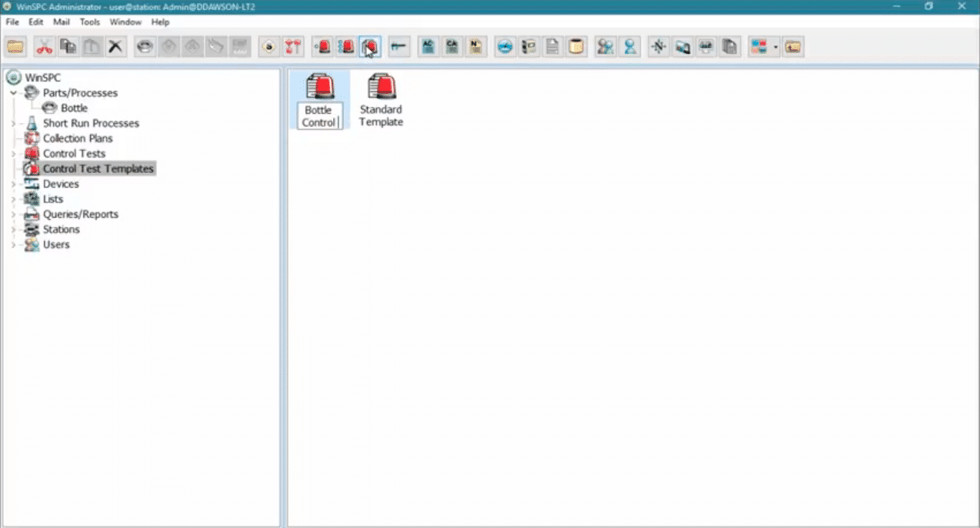Expand the Queries/Reports tree node
The image size is (980, 528).
tap(13, 215)
